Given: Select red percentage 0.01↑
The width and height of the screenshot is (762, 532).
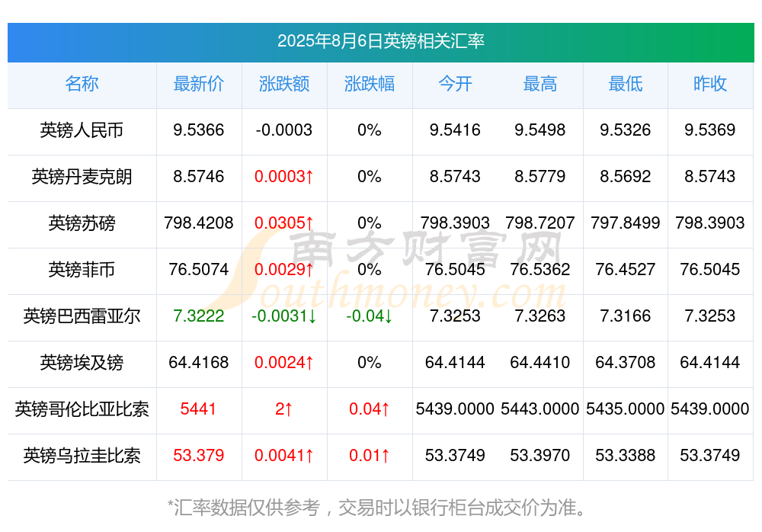Looking at the screenshot, I should [370, 456].
